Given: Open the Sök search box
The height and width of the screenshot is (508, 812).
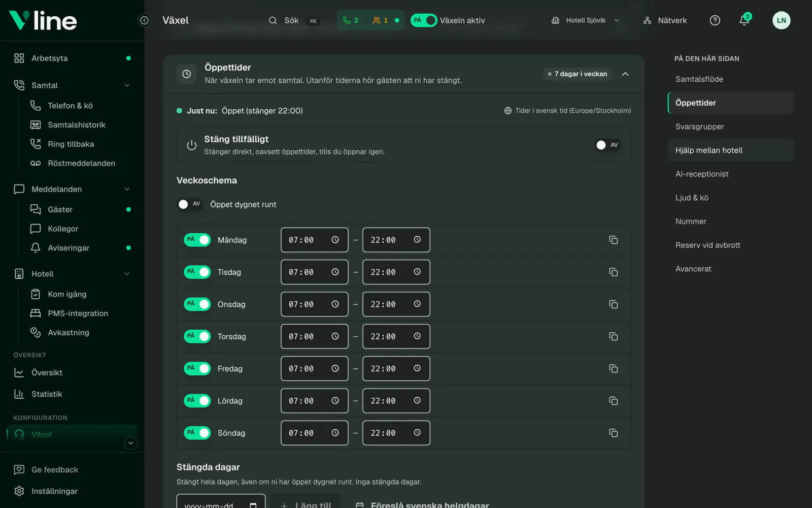Looking at the screenshot, I should tap(295, 20).
